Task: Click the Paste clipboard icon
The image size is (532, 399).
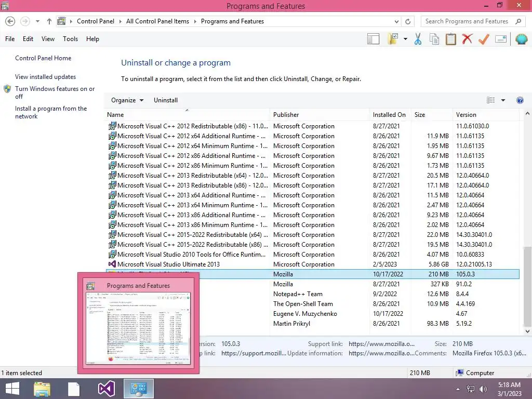Action: point(450,39)
